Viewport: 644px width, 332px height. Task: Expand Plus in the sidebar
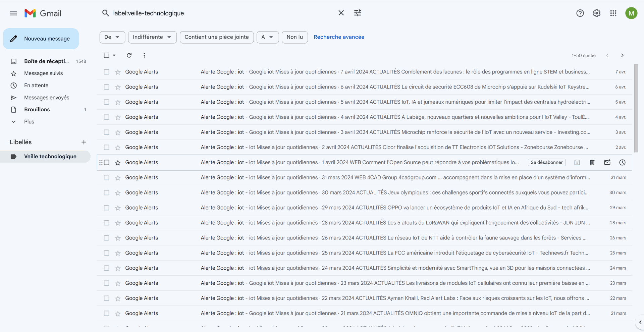(29, 122)
